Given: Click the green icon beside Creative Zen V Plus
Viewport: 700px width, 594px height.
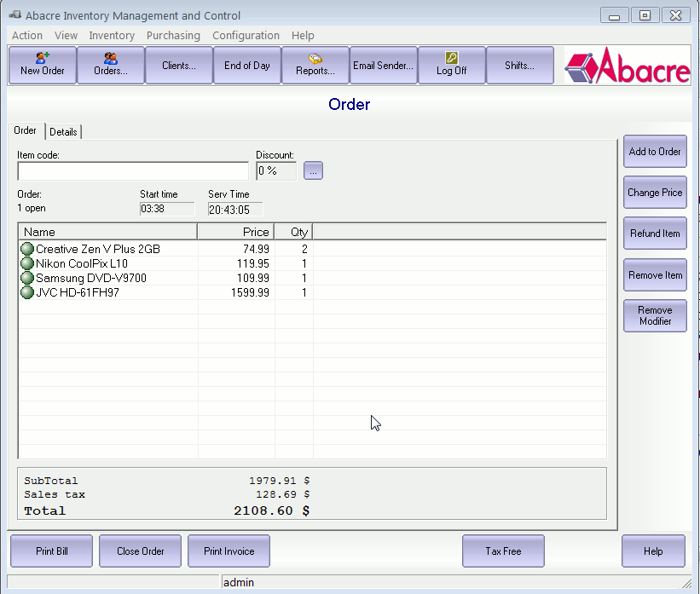Looking at the screenshot, I should pos(27,249).
